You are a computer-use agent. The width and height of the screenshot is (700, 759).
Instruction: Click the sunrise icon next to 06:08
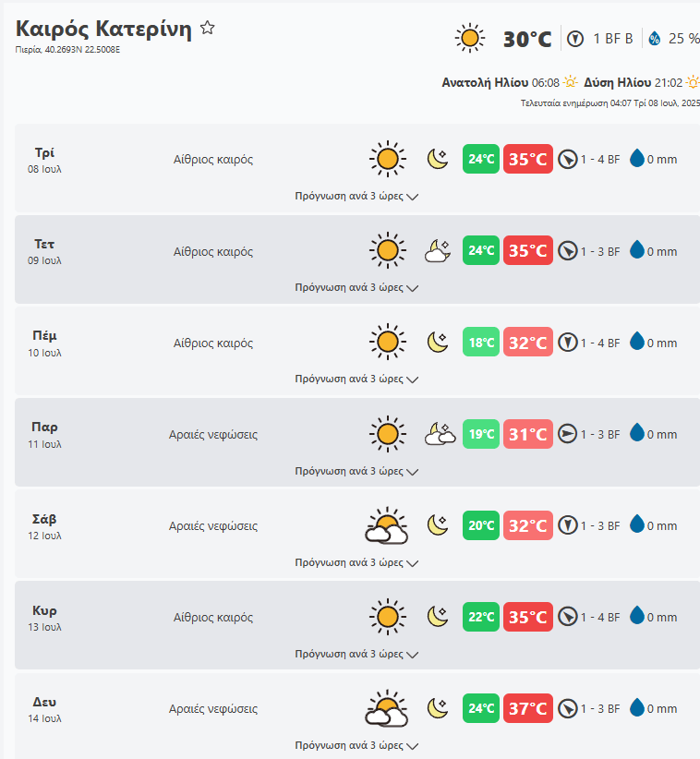[x=571, y=82]
